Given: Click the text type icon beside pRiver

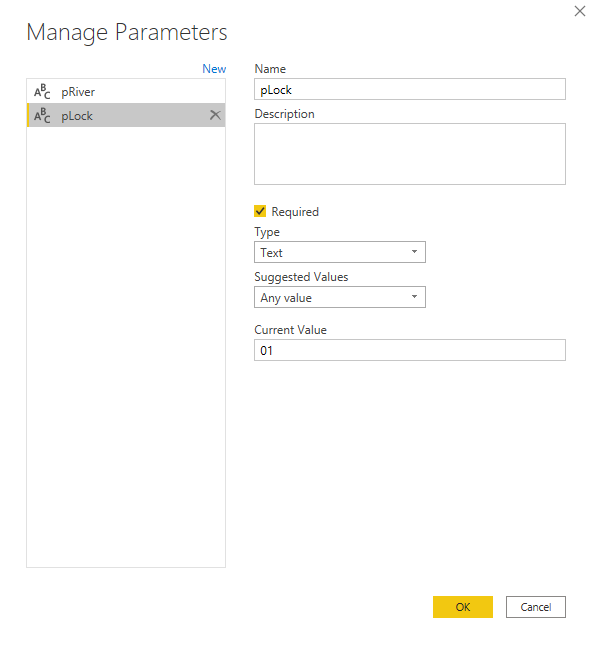Looking at the screenshot, I should point(42,92).
